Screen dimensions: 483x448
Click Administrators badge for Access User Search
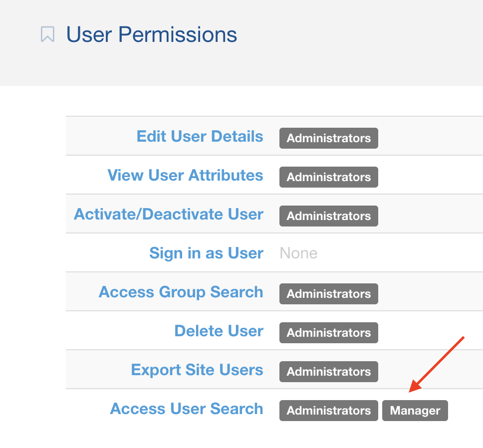(329, 411)
